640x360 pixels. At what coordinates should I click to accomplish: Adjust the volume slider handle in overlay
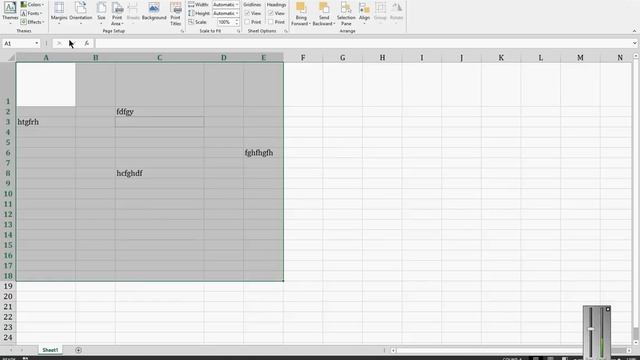[x=591, y=329]
